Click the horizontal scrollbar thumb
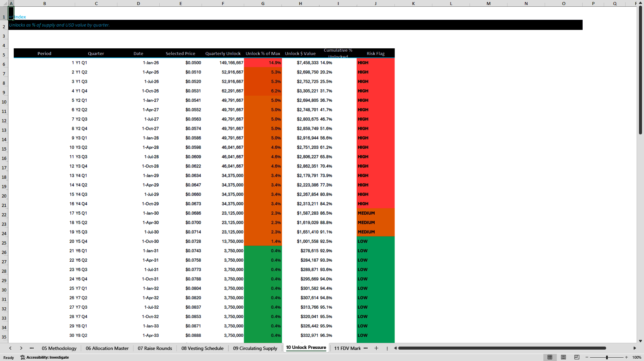The width and height of the screenshot is (644, 361). point(502,348)
